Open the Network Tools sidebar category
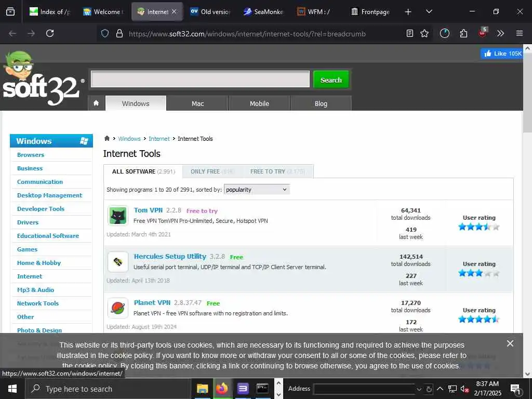The height and width of the screenshot is (399, 532). coord(37,303)
